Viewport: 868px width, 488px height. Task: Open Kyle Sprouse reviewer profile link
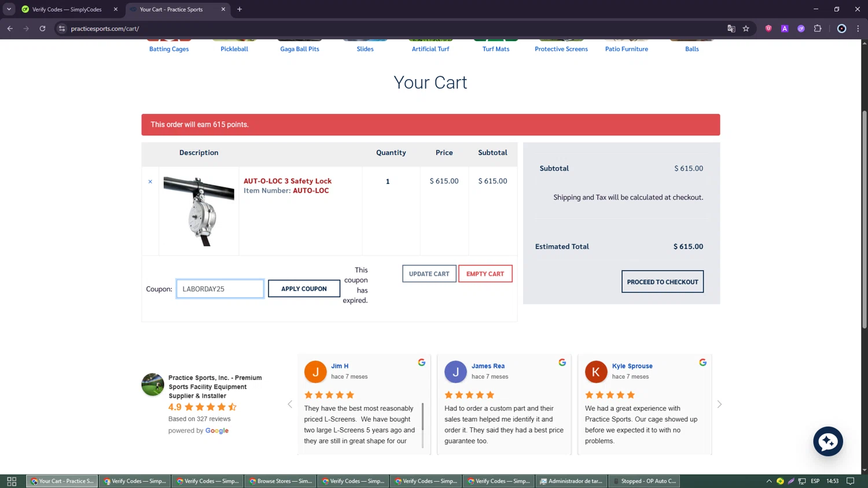[632, 366]
